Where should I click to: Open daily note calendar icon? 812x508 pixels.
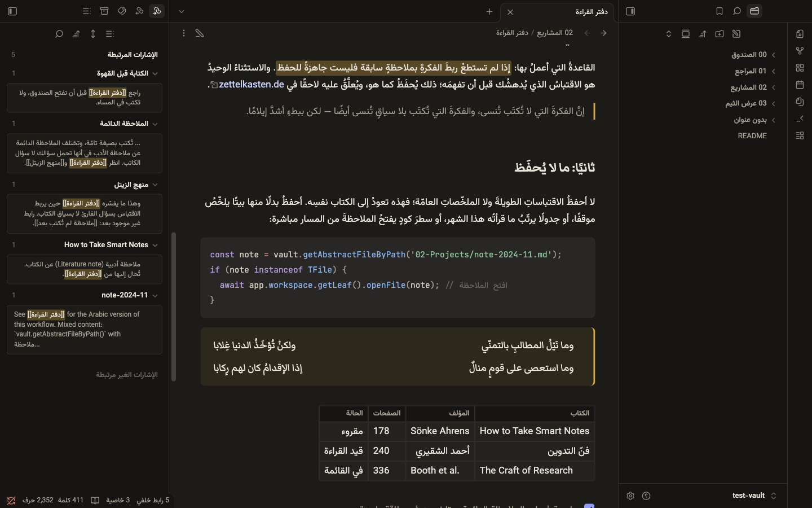click(x=800, y=85)
